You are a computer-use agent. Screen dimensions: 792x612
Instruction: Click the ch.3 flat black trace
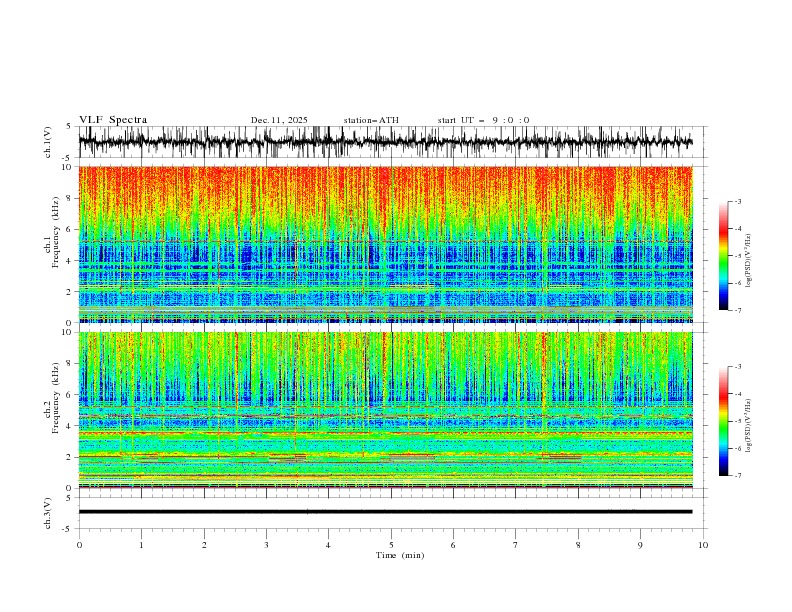point(385,512)
